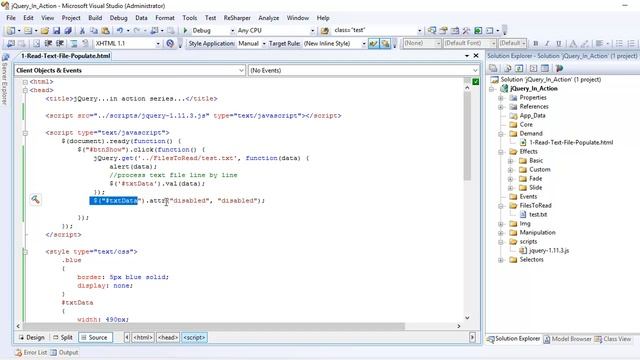Viewport: 640px width, 360px height.
Task: Switch to Split view
Action: (x=63, y=338)
